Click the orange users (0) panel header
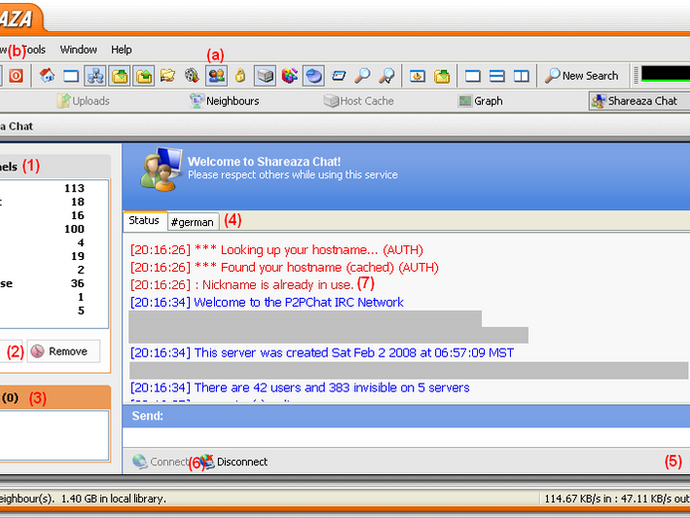This screenshot has width=690, height=518. pyautogui.click(x=55, y=398)
